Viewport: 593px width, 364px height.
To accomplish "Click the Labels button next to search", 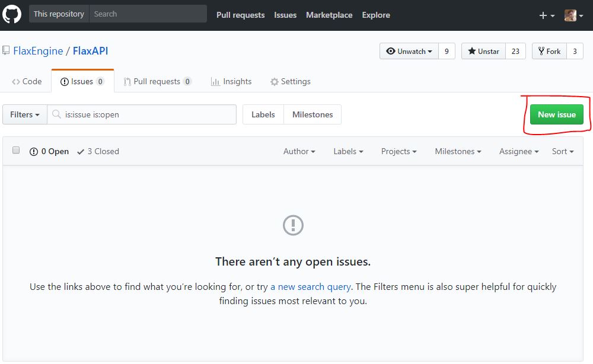I will 263,114.
